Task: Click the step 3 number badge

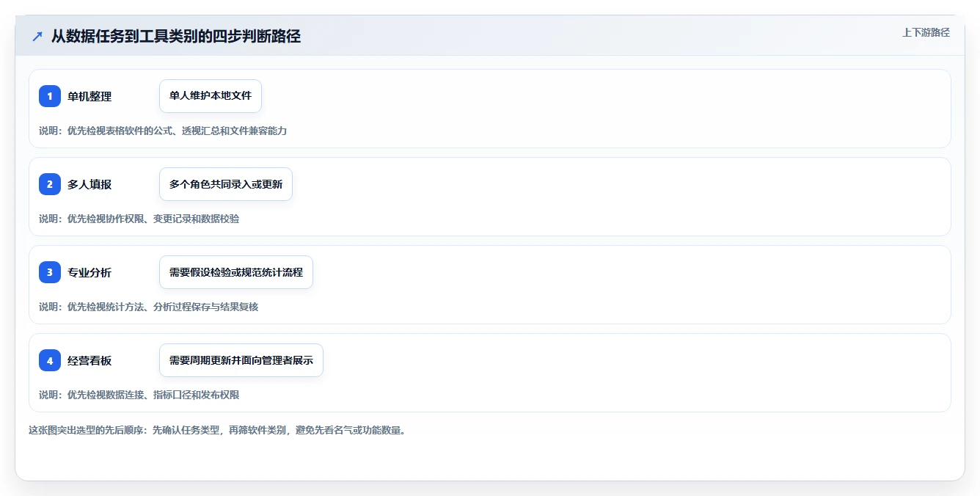Action: point(50,272)
